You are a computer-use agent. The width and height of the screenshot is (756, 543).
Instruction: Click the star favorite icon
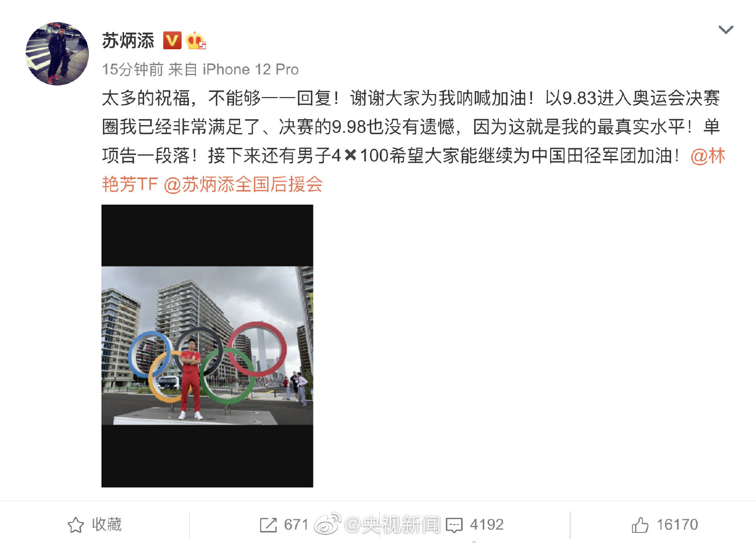pos(76,525)
